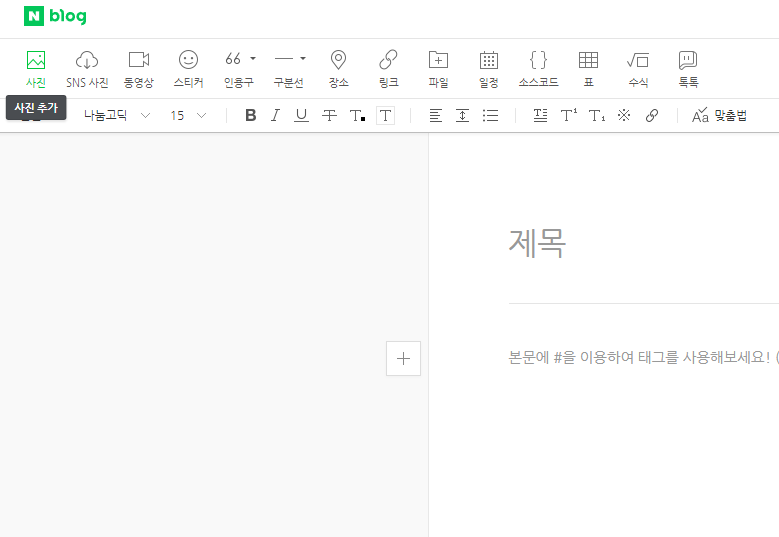Run the 맞춤법 spell check
This screenshot has width=779, height=537.
719,116
